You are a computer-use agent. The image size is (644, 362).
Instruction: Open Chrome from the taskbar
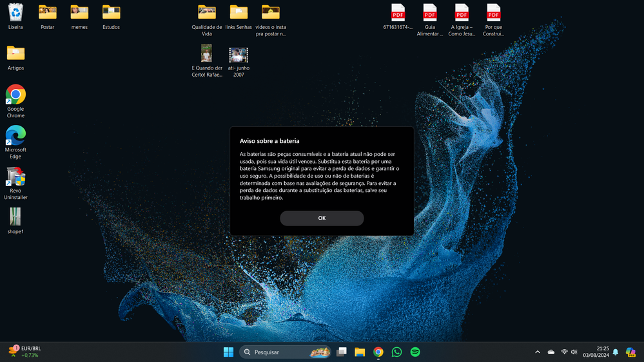click(x=378, y=352)
